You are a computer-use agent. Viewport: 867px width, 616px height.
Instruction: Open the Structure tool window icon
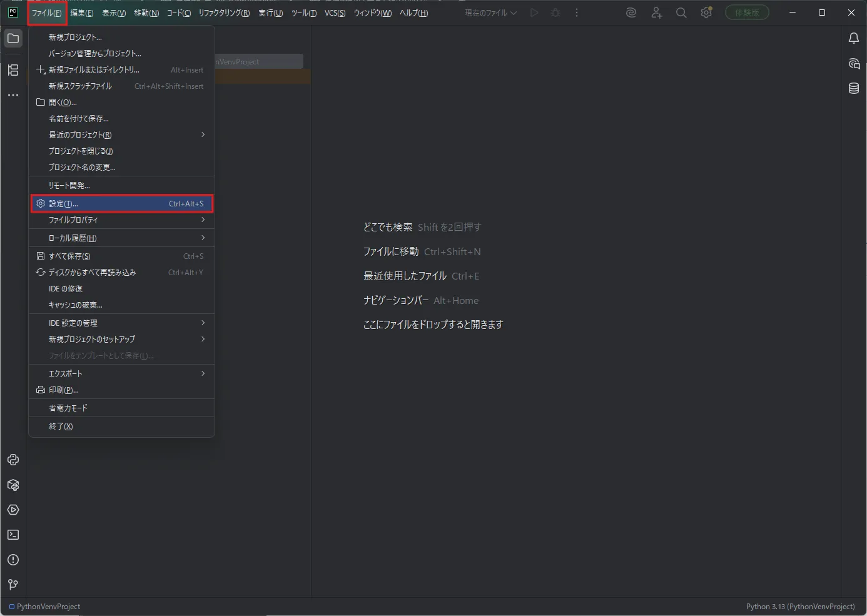tap(13, 70)
